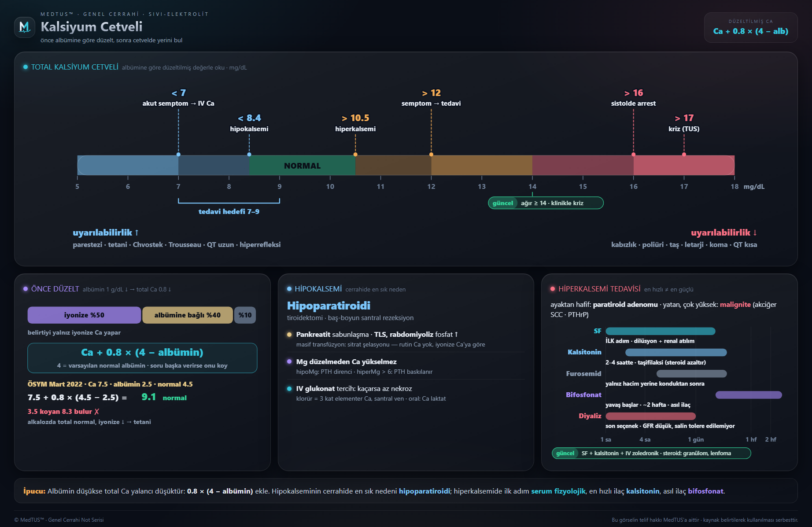Screen dimensions: 812x527
Task: Click the albümine bağlı %40 pill
Action: [x=188, y=315]
